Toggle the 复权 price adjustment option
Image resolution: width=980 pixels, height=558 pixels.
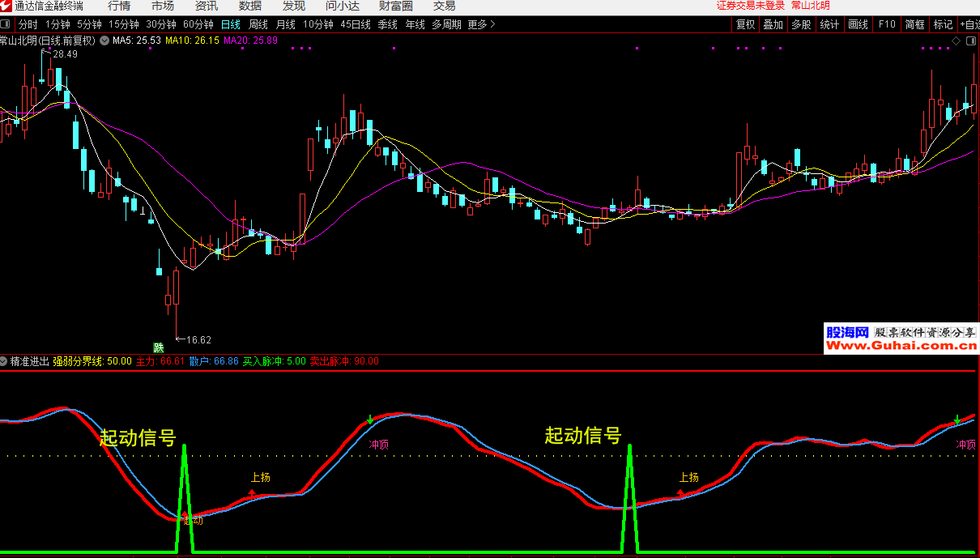[x=745, y=24]
